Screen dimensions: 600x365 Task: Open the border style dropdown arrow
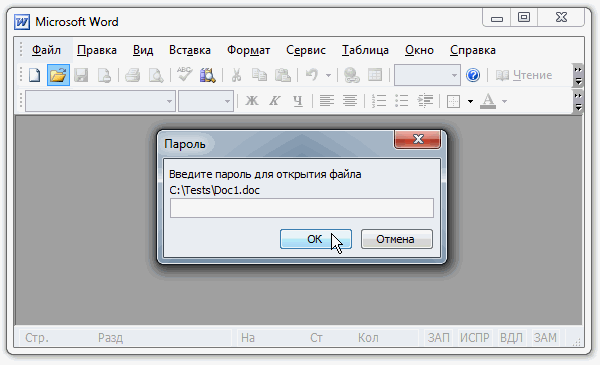470,101
